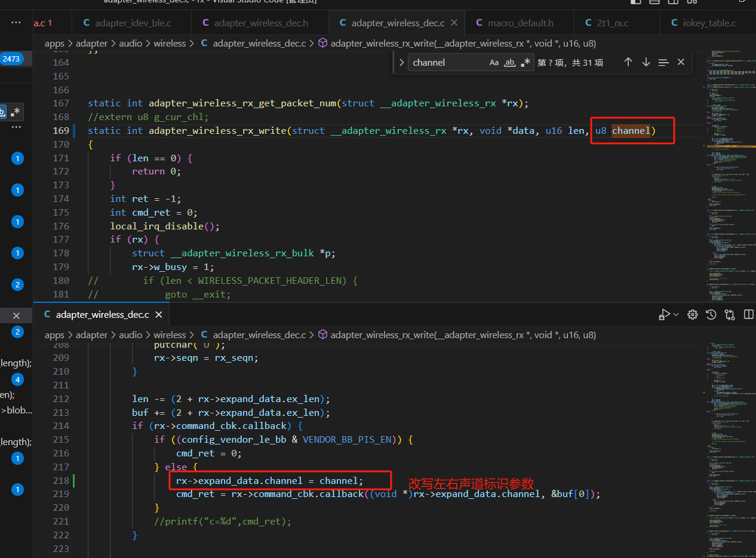This screenshot has height=558, width=756.
Task: Close the lower adapter_wireless_dec.c tab
Action: point(158,314)
